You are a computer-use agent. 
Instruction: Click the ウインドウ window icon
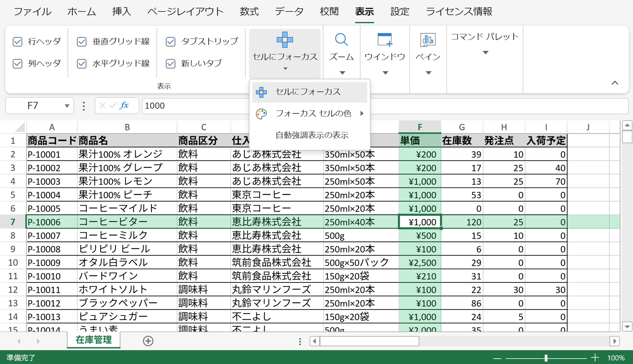pos(385,40)
